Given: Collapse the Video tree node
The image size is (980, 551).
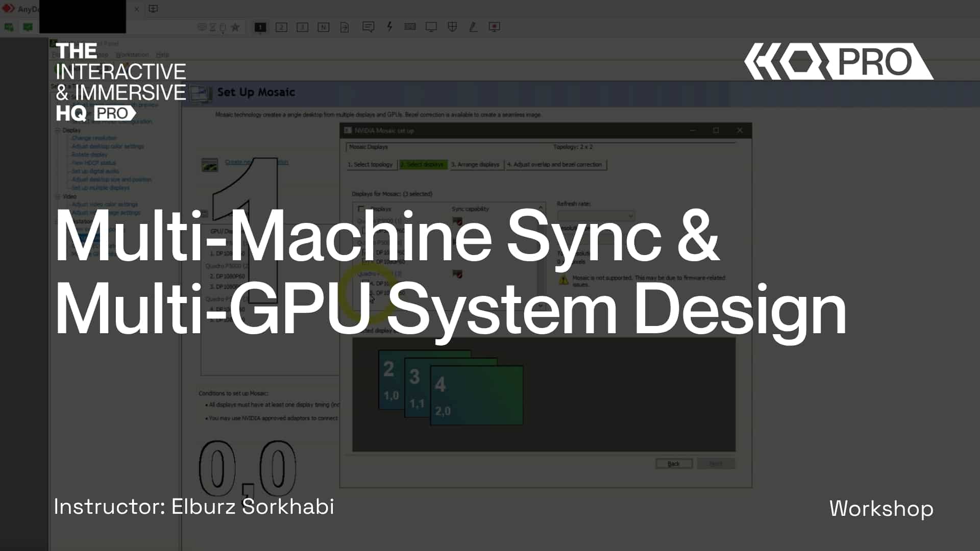Looking at the screenshot, I should [x=58, y=196].
